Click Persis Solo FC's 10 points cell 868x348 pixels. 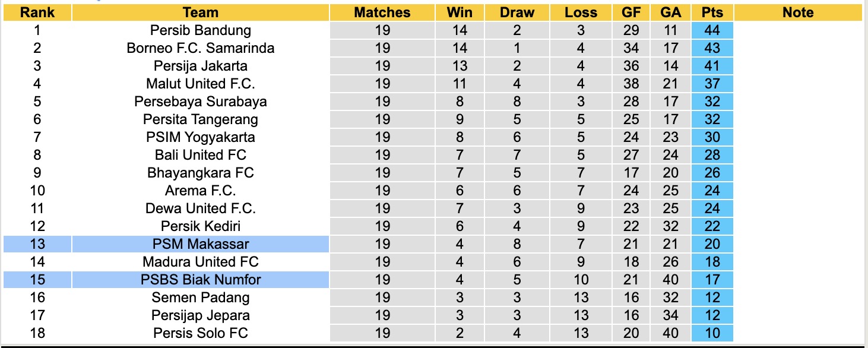click(x=712, y=333)
